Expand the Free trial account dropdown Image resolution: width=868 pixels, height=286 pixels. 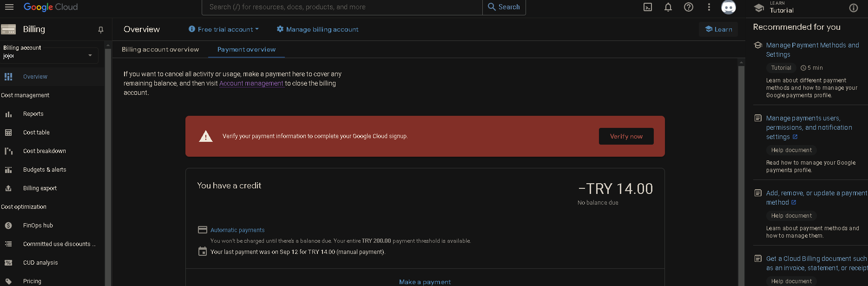224,29
